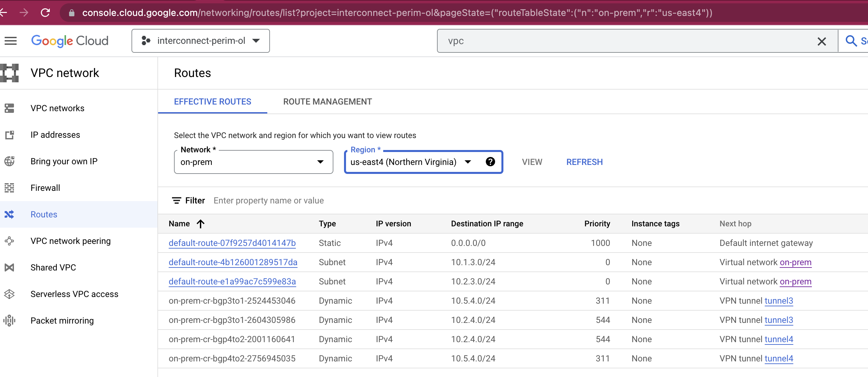
Task: Click the VPC network peering icon
Action: [10, 241]
